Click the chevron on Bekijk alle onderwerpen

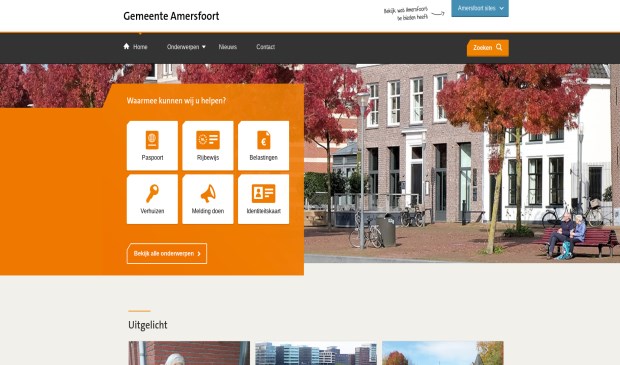(x=199, y=254)
